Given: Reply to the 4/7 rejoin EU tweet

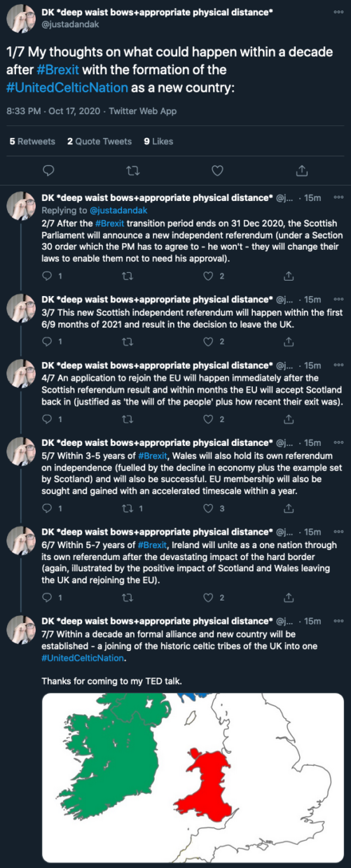Looking at the screenshot, I should (x=48, y=419).
